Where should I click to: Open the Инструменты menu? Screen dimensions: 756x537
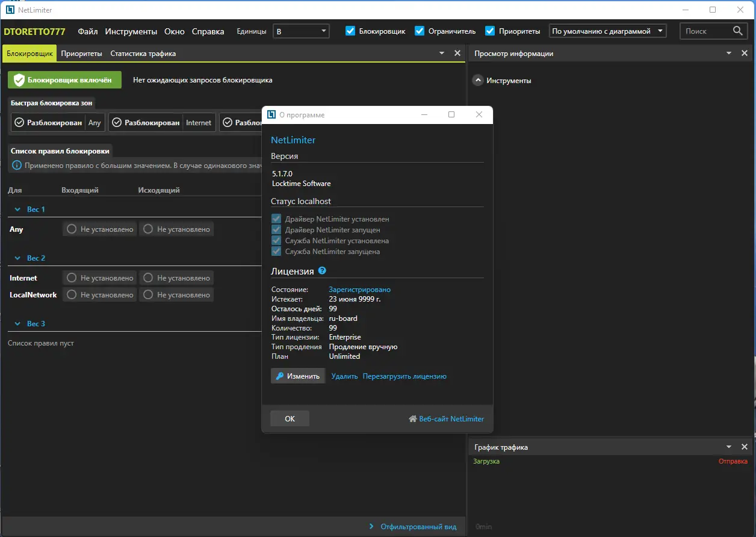point(131,31)
